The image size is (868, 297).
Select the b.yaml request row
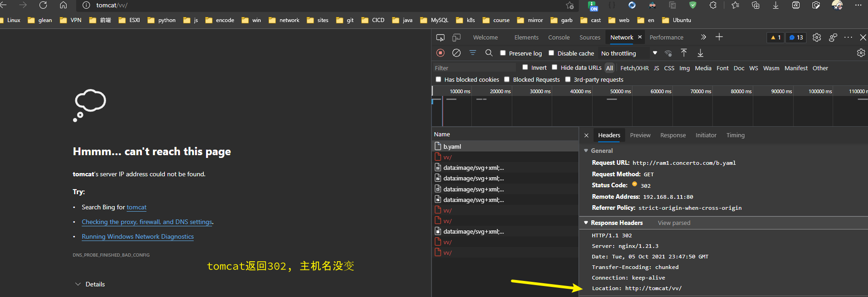505,146
